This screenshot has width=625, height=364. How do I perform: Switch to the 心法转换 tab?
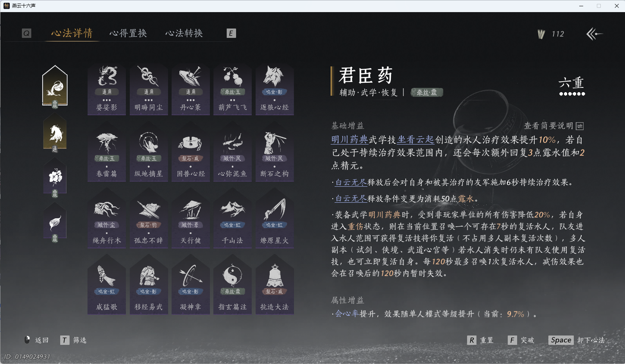click(184, 33)
